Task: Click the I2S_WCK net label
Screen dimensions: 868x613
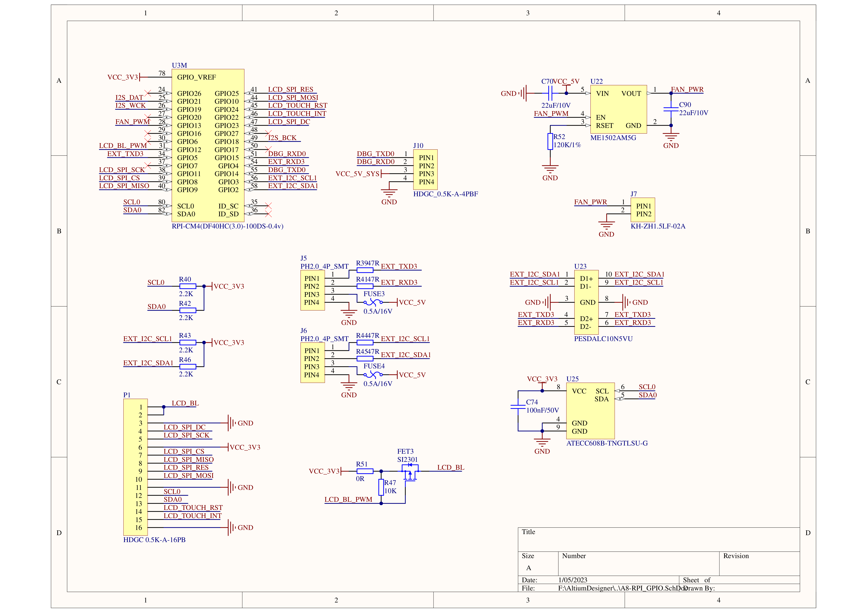Action: coord(130,105)
